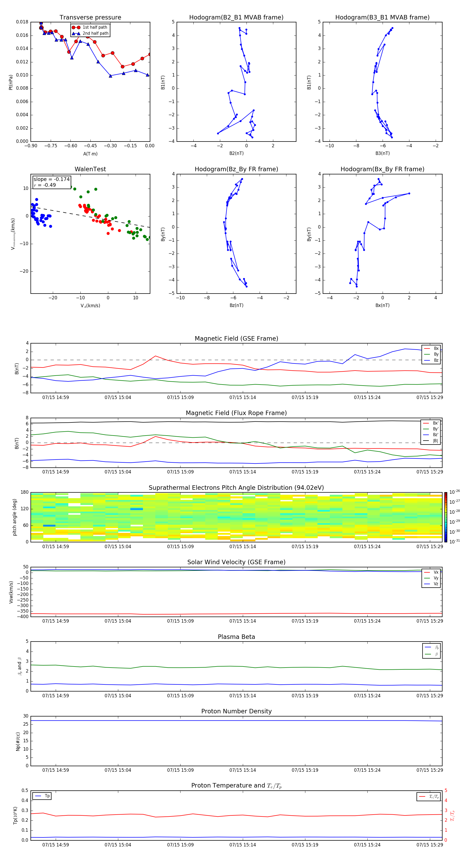The height and width of the screenshot is (868, 473).
Task: Click the 'Tp(10^6K)' y-axis label
Action: (x=15, y=815)
